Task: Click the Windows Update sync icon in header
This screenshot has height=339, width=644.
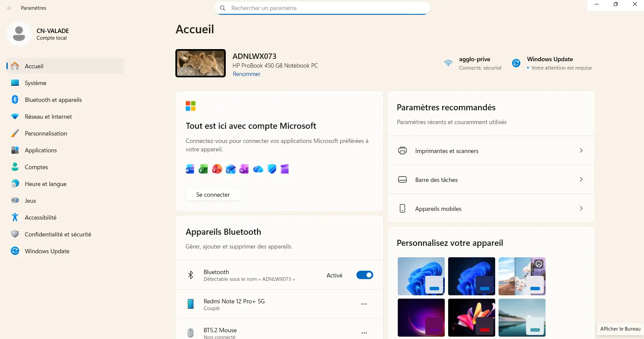Action: click(516, 63)
